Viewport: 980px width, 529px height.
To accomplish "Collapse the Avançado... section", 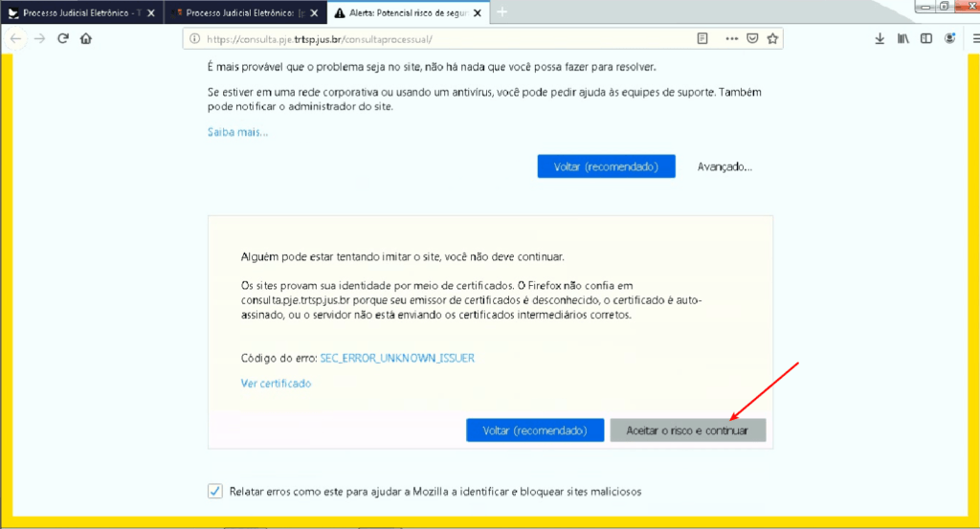I will pos(724,166).
